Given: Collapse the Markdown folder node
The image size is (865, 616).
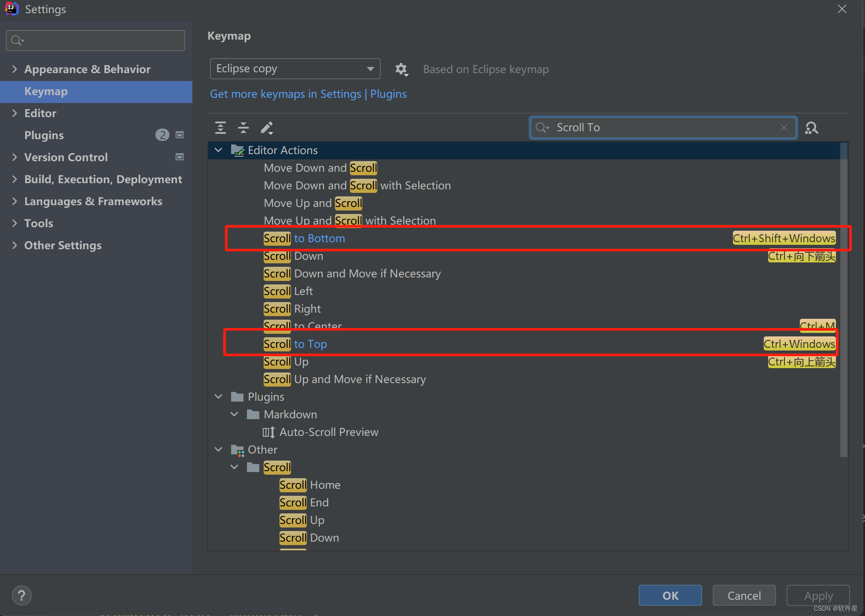Looking at the screenshot, I should pos(234,414).
